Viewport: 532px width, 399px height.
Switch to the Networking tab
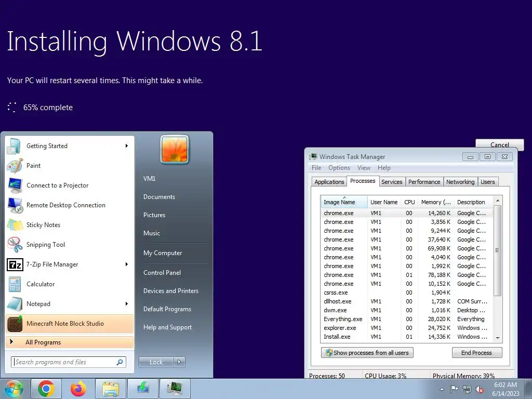[460, 182]
